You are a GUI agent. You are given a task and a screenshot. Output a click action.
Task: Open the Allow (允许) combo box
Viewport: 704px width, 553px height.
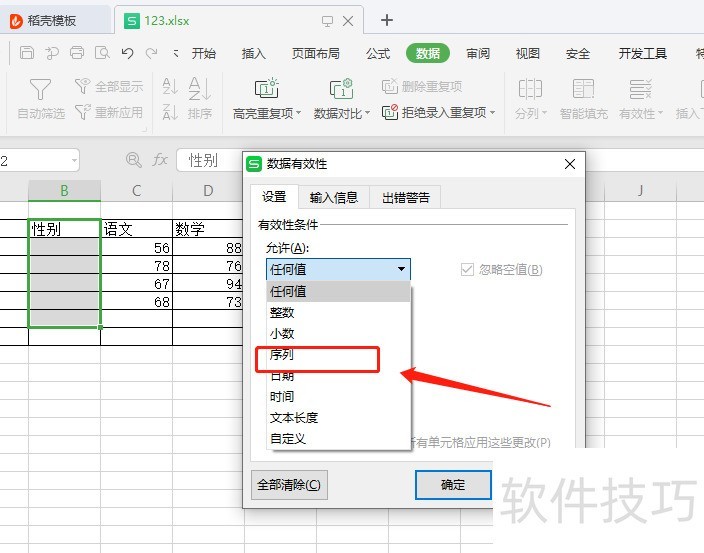coord(338,269)
